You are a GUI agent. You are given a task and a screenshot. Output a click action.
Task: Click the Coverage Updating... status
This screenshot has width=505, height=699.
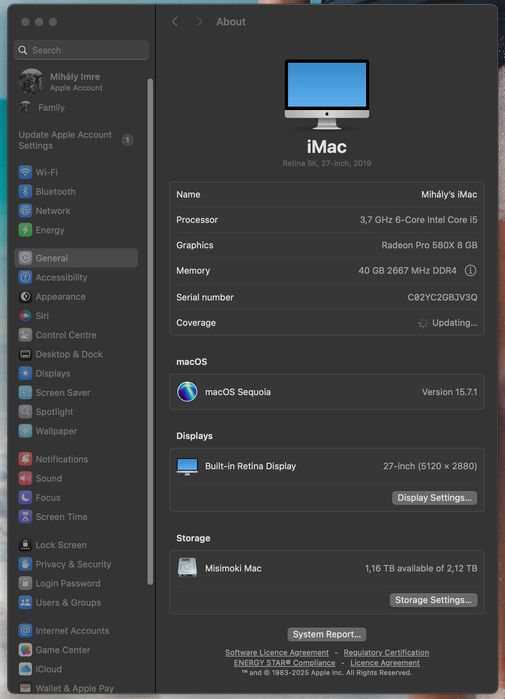pyautogui.click(x=448, y=323)
